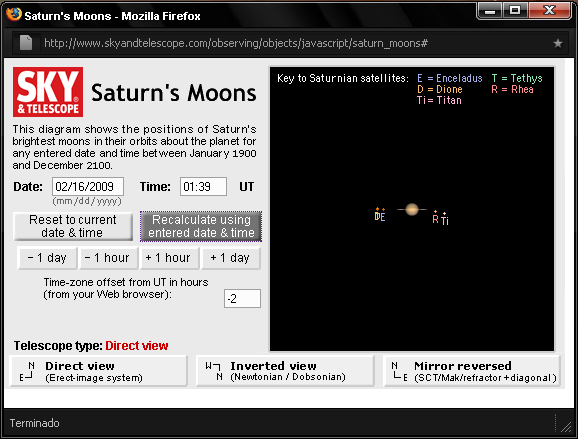
Task: Advance with the + 1 hour button
Action: pos(168,258)
